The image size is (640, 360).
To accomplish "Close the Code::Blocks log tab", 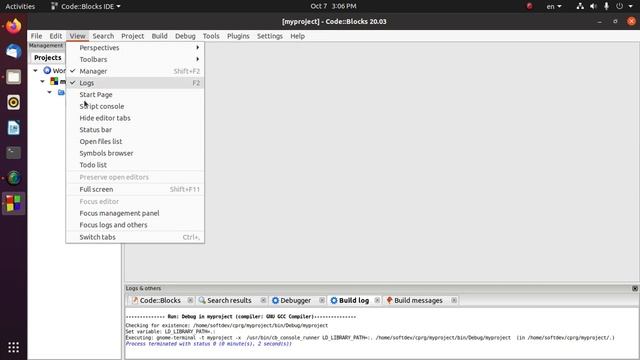I will coord(190,300).
